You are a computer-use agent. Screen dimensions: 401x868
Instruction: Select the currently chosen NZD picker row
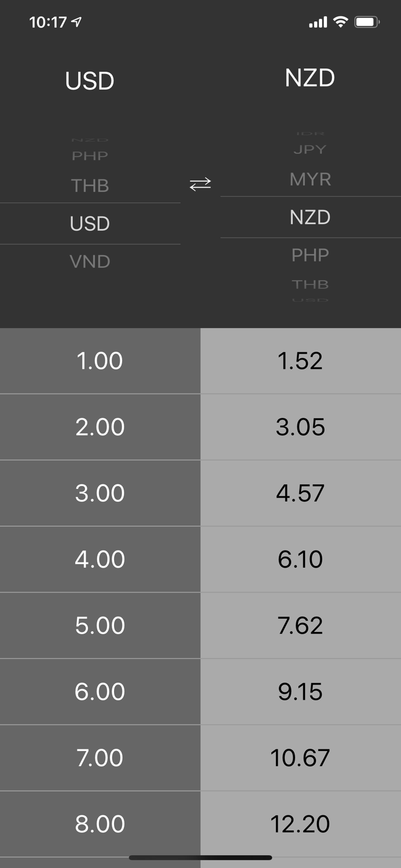(x=310, y=217)
